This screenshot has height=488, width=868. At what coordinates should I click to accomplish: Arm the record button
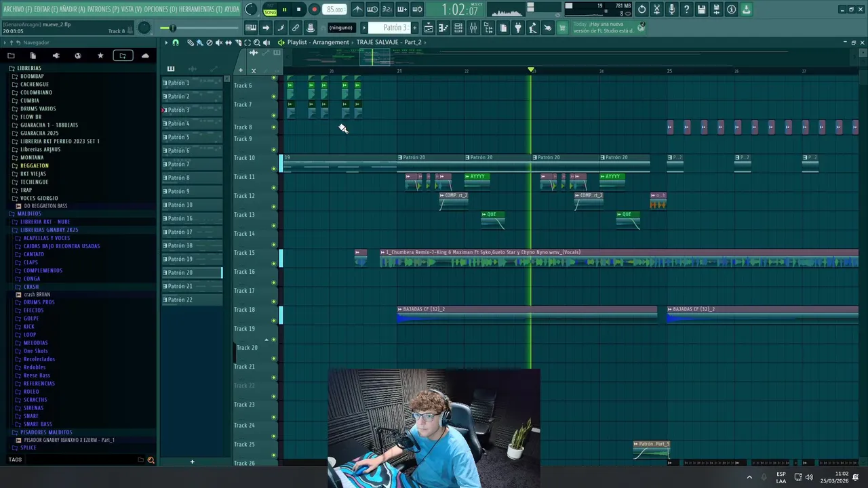coord(314,9)
